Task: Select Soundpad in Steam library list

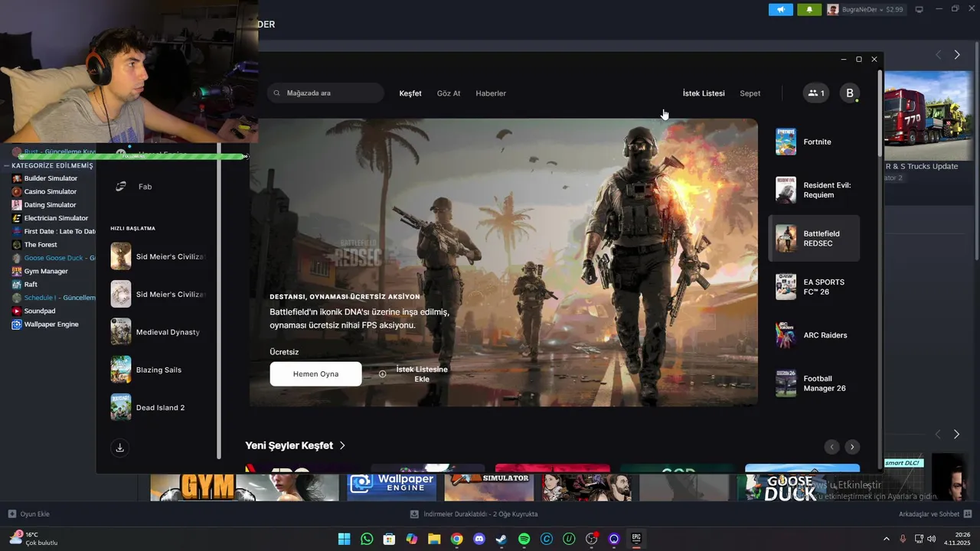Action: pyautogui.click(x=40, y=311)
